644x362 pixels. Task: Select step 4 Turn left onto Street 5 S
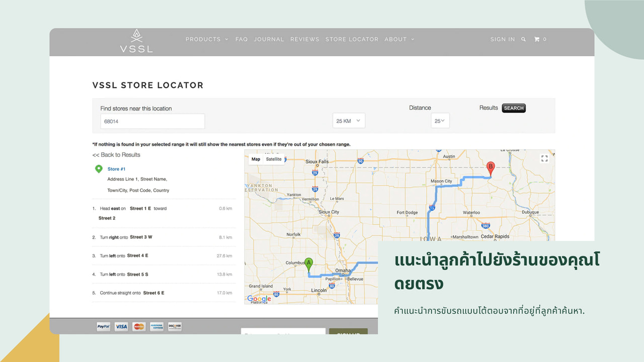click(x=164, y=275)
